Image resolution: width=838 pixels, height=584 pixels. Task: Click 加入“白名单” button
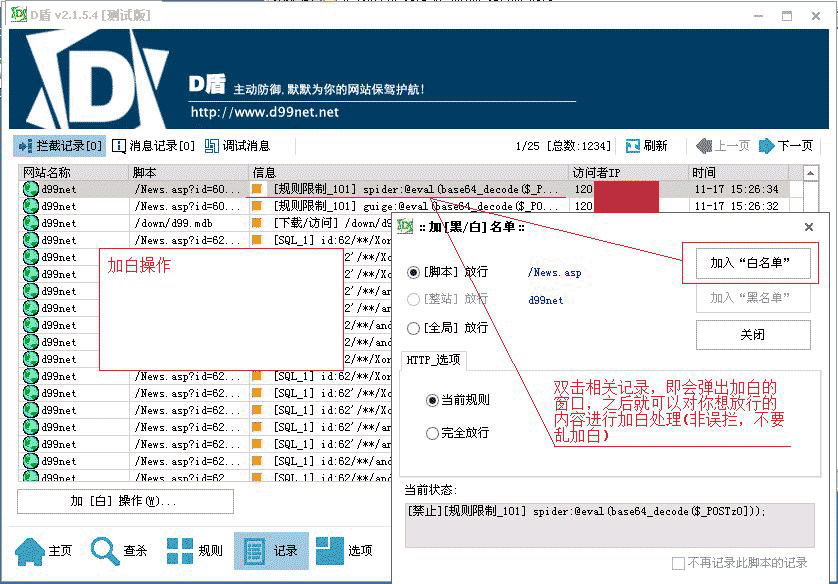(752, 263)
